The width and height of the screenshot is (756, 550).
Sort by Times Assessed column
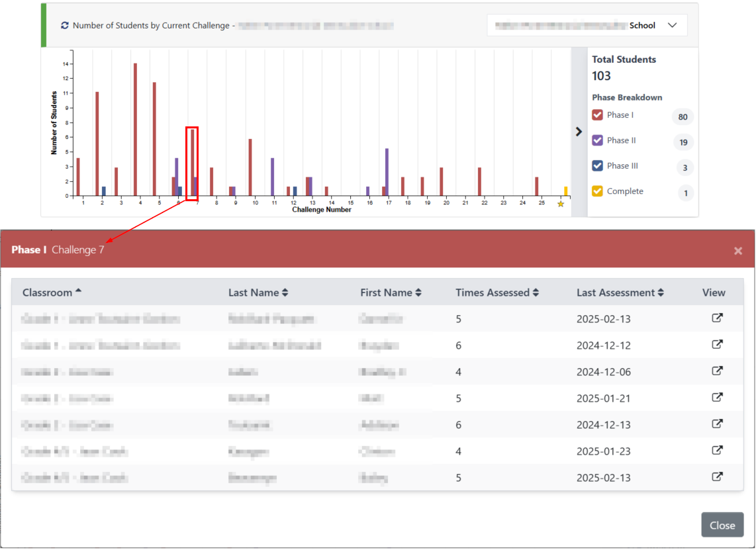(x=497, y=293)
